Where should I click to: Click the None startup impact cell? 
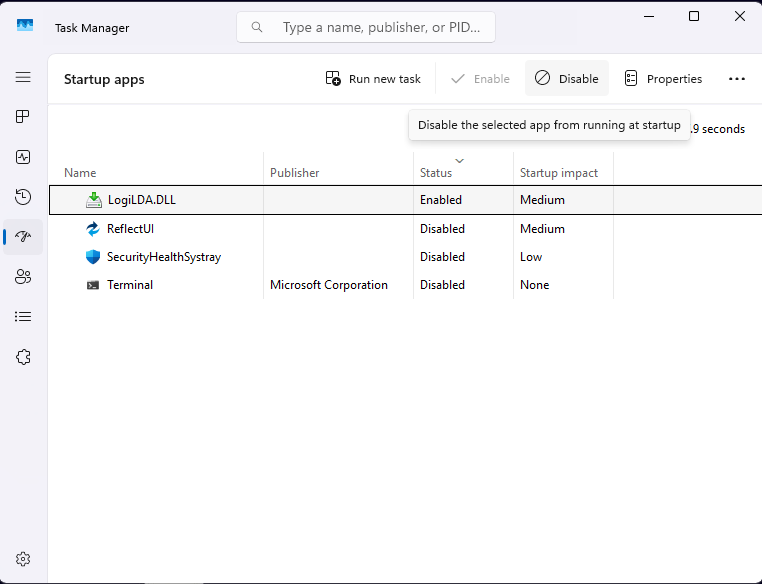tap(535, 285)
